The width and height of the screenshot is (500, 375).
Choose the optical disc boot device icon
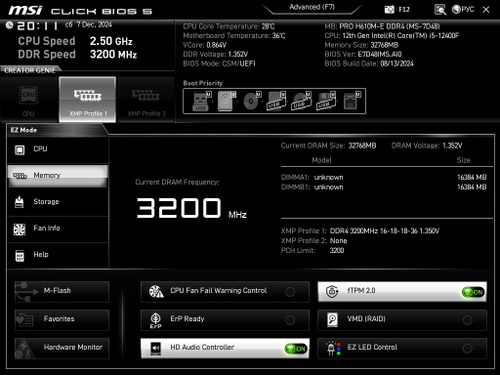pyautogui.click(x=251, y=101)
